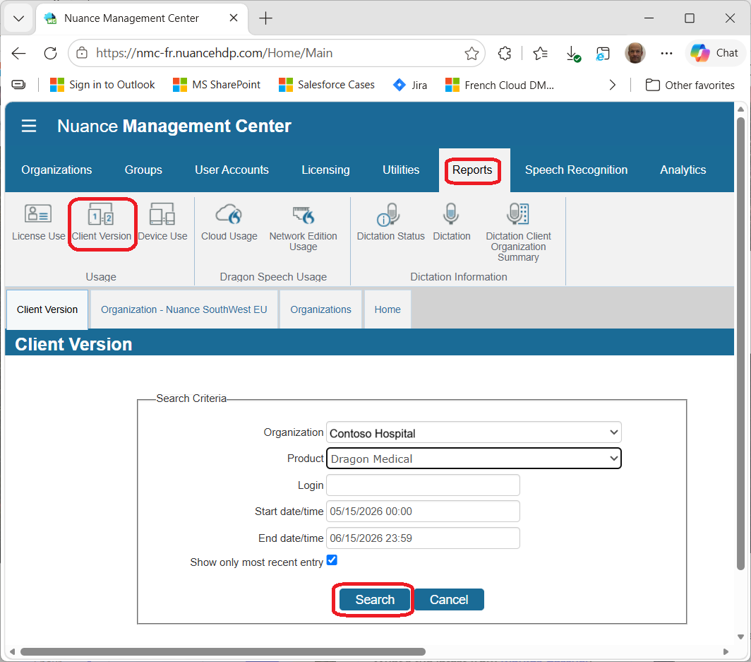Close the Nuance Management Center tab

click(233, 18)
